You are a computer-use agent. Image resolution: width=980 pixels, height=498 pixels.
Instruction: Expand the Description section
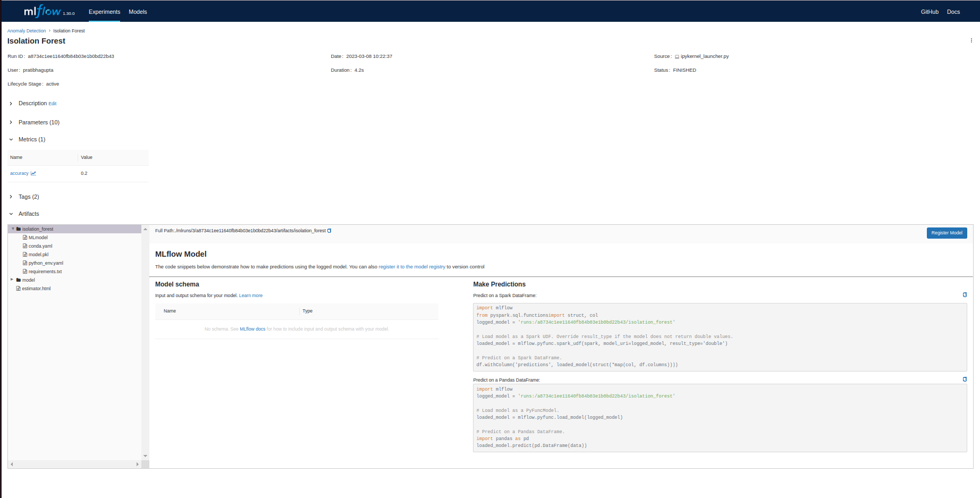(11, 104)
